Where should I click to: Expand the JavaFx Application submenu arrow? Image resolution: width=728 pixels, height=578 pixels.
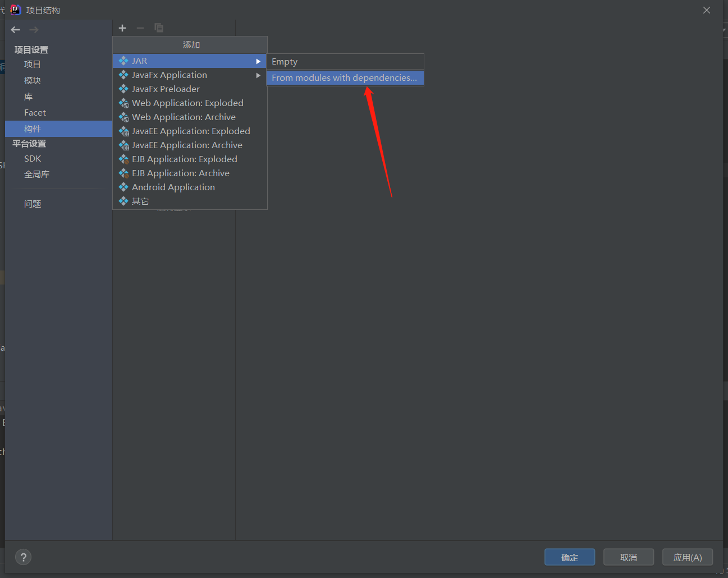[x=258, y=75]
